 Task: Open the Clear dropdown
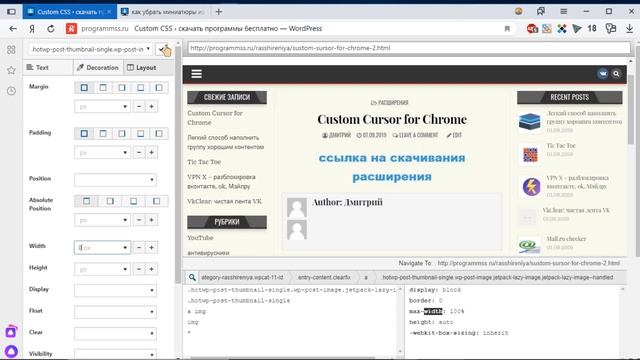pyautogui.click(x=115, y=333)
